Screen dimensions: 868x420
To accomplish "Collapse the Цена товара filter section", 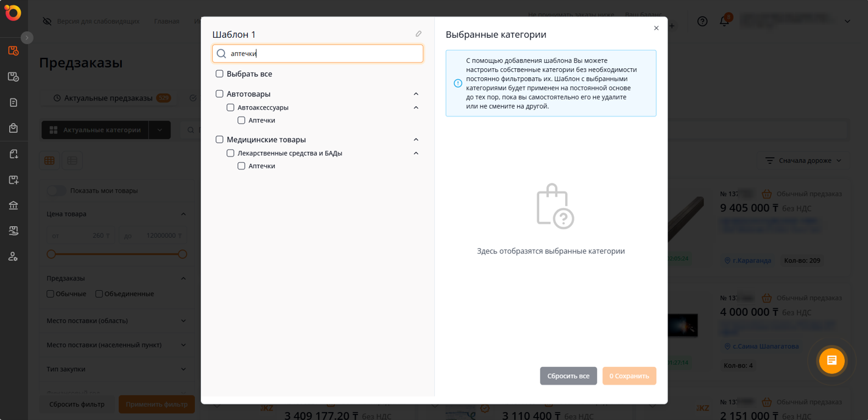I will pos(183,214).
